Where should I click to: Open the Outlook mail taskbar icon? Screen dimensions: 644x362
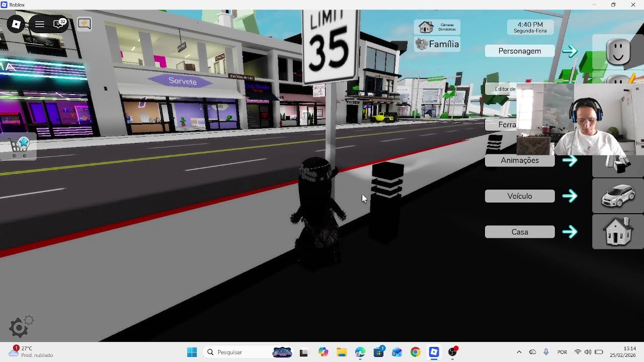pyautogui.click(x=397, y=352)
